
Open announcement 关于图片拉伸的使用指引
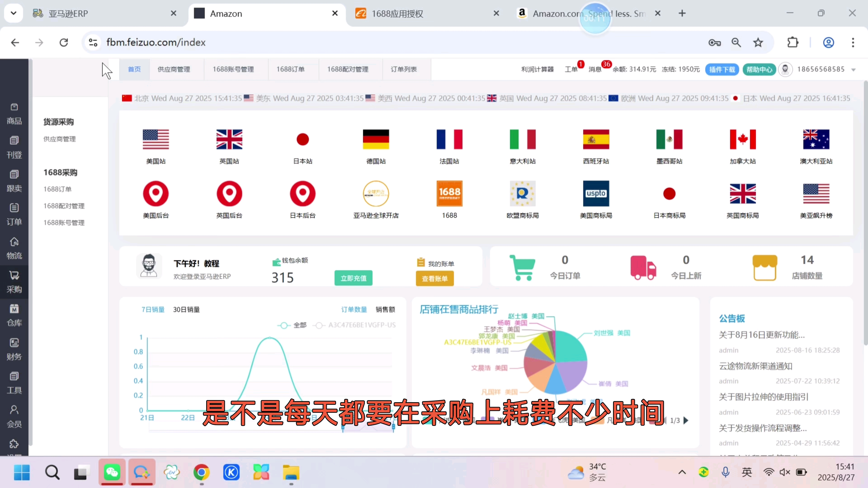pos(764,397)
